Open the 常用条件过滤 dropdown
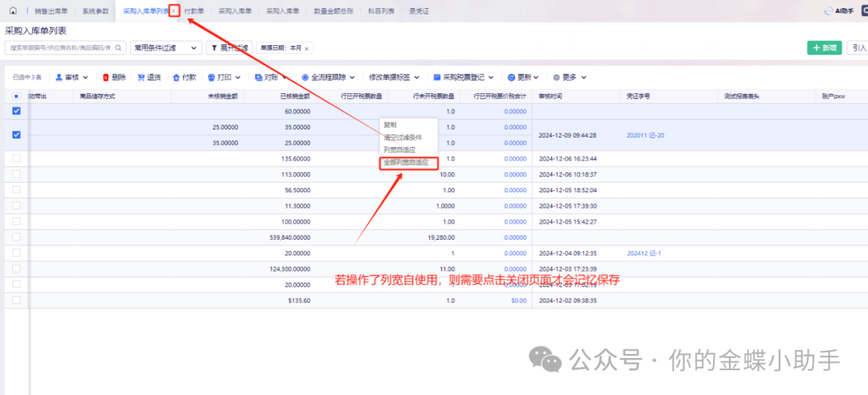The height and width of the screenshot is (395, 868). [166, 48]
